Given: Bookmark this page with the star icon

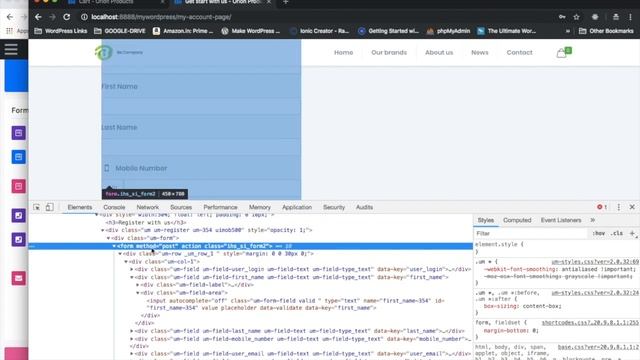Looking at the screenshot, I should (x=576, y=17).
